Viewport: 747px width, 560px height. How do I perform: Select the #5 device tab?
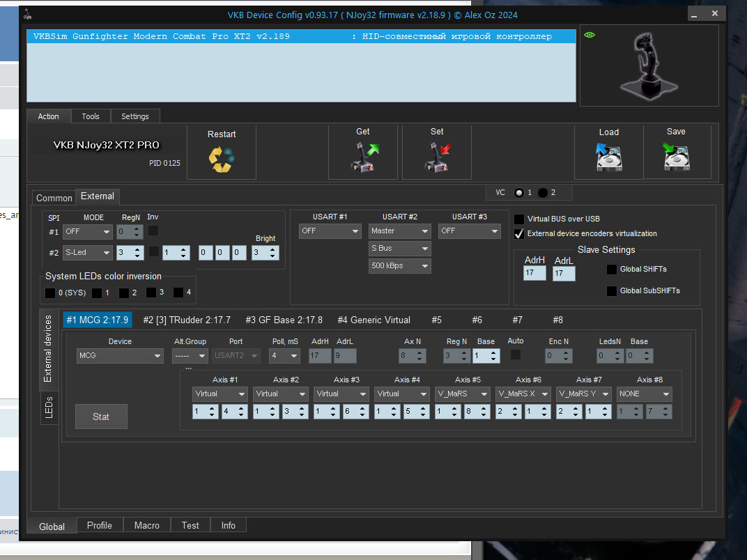coord(436,320)
